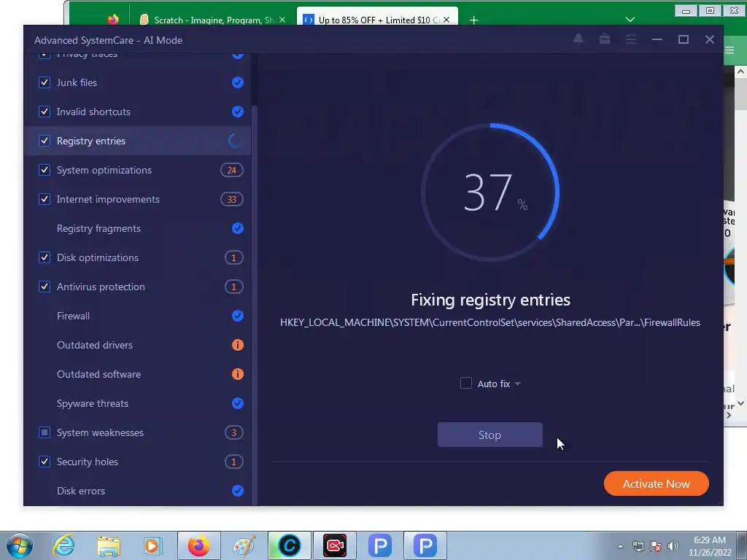747x560 pixels.
Task: Uncheck the System optimizations checkbox
Action: [44, 170]
